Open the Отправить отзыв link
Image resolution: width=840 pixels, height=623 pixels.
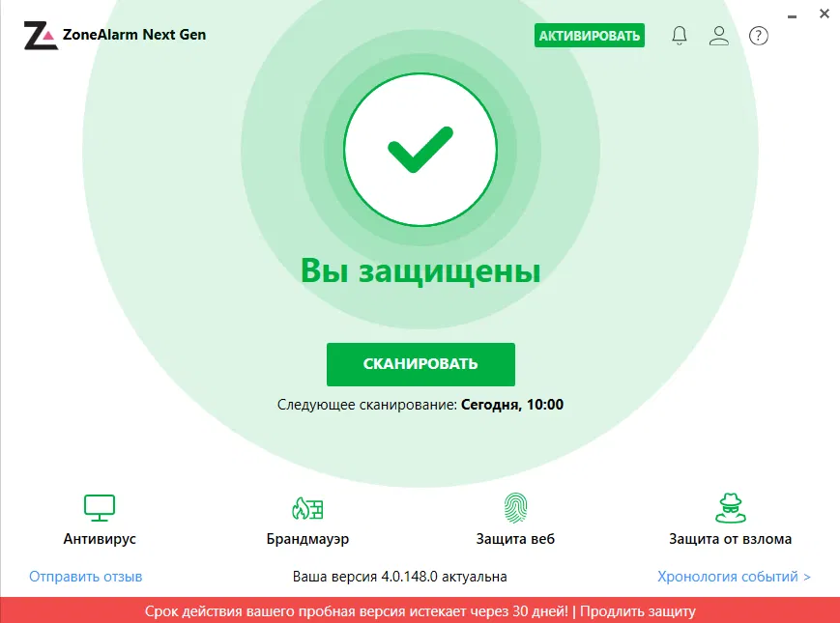click(86, 577)
